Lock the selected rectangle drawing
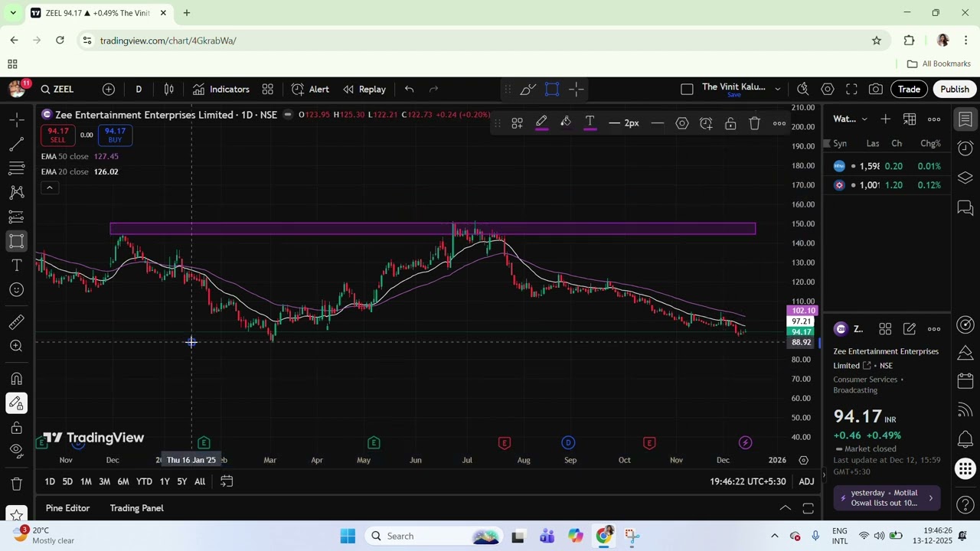The image size is (980, 551). (730, 123)
